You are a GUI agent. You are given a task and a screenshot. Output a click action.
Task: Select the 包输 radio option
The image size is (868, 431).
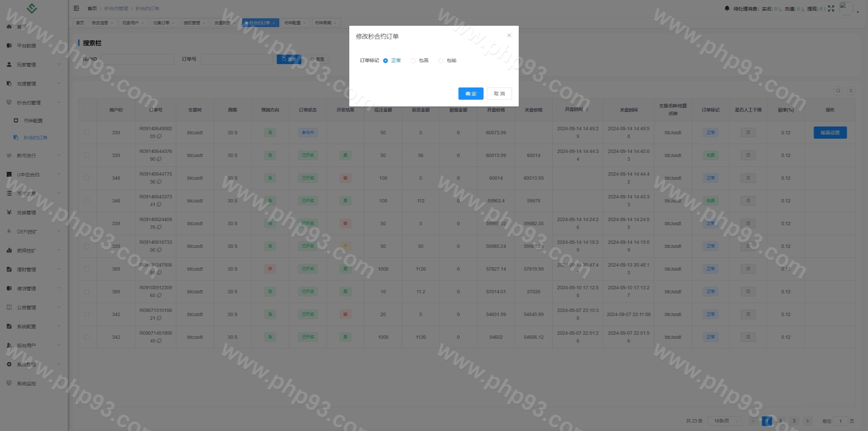coord(441,61)
